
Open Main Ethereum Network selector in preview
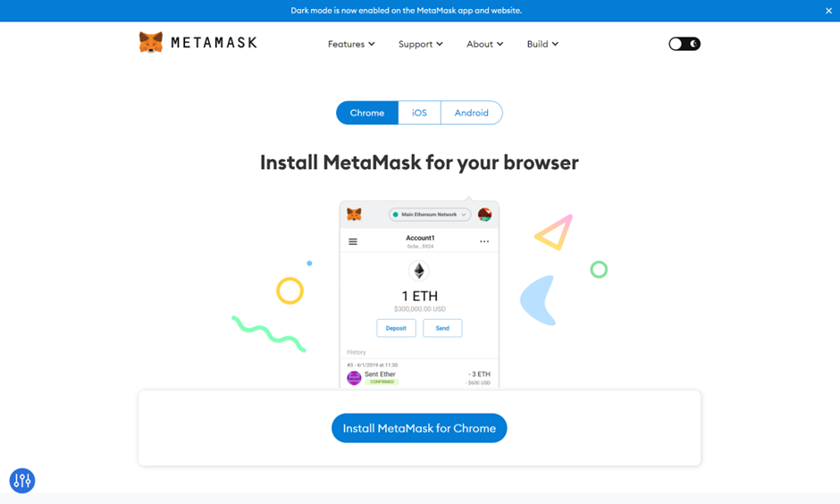(x=430, y=214)
